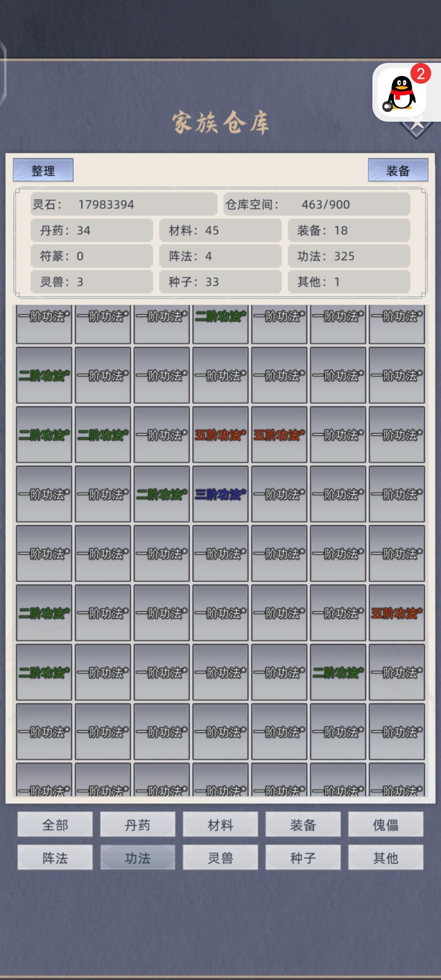Select the red 五阶功法 directly above 三阶功法
The height and width of the screenshot is (980, 441).
click(x=220, y=435)
